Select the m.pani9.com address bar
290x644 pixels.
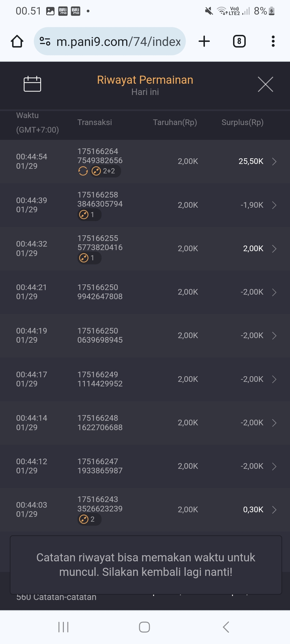click(x=118, y=42)
